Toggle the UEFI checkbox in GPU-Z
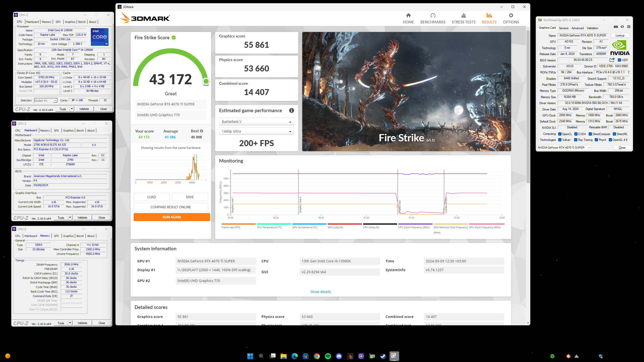The height and width of the screenshot is (362, 644). (x=619, y=60)
